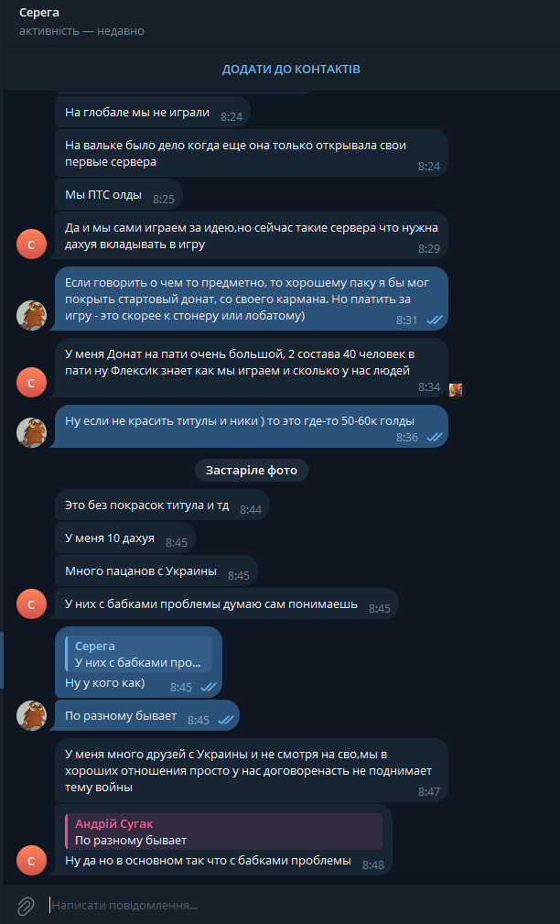
Task: Click the hamster avatar beside the 8:36 message
Action: tap(31, 432)
